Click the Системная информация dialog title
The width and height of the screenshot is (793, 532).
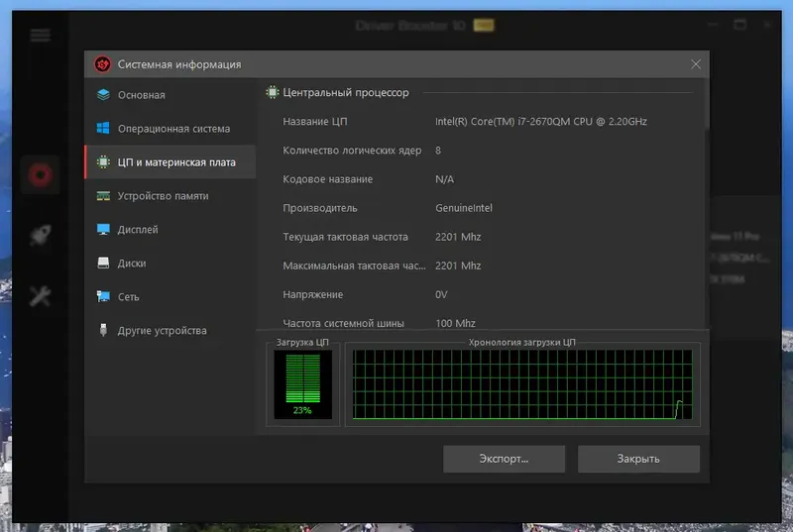pyautogui.click(x=179, y=64)
